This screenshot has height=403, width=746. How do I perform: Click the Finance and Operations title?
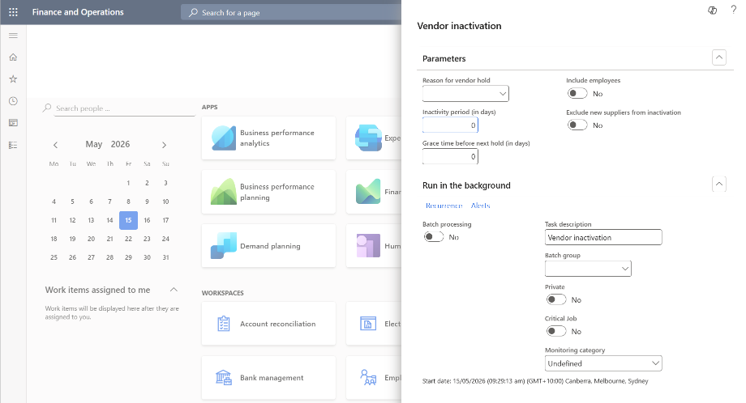click(78, 12)
